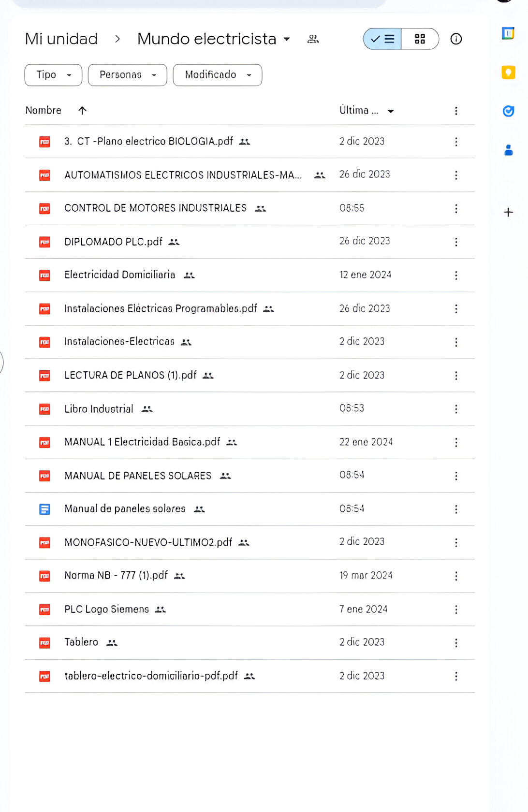Click the 7 ene 2024 modified date
This screenshot has height=812, width=528.
click(363, 609)
